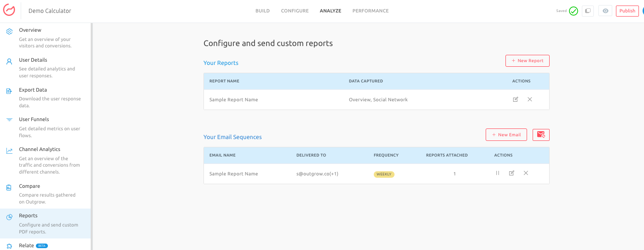Click the Compare clipboard icon

9,187
